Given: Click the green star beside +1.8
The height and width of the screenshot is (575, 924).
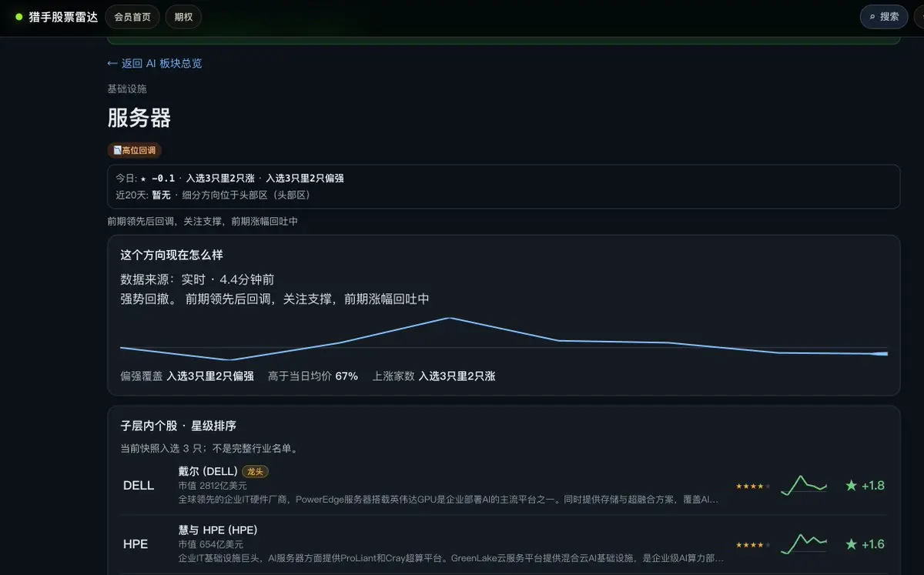Looking at the screenshot, I should click(x=851, y=486).
